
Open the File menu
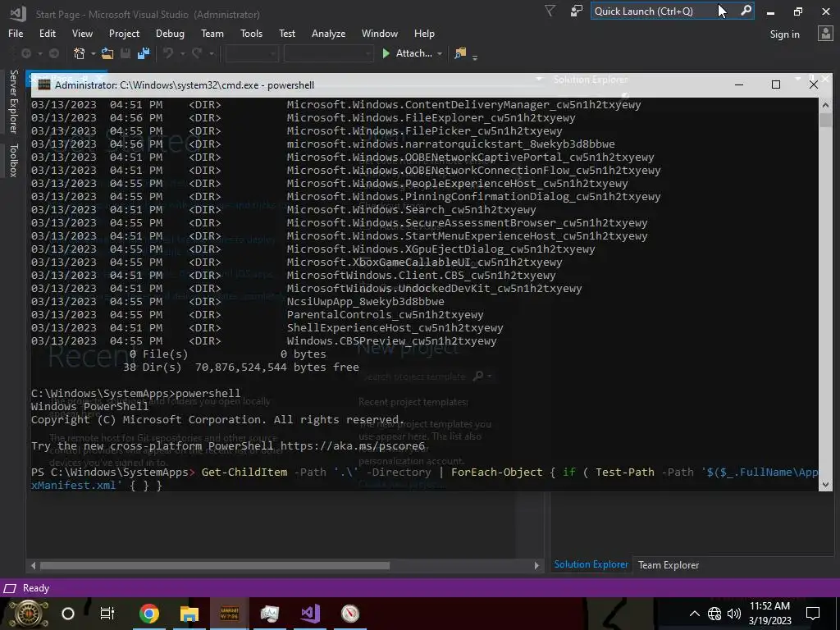(16, 33)
